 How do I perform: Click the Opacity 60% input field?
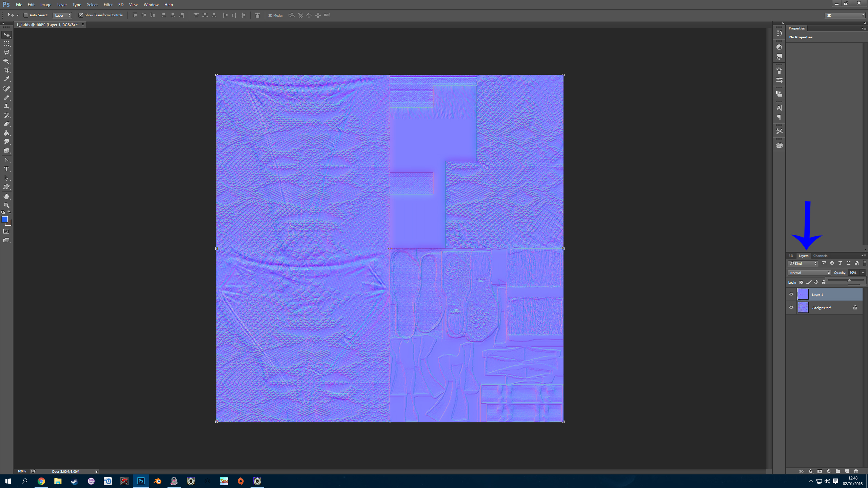click(x=853, y=273)
